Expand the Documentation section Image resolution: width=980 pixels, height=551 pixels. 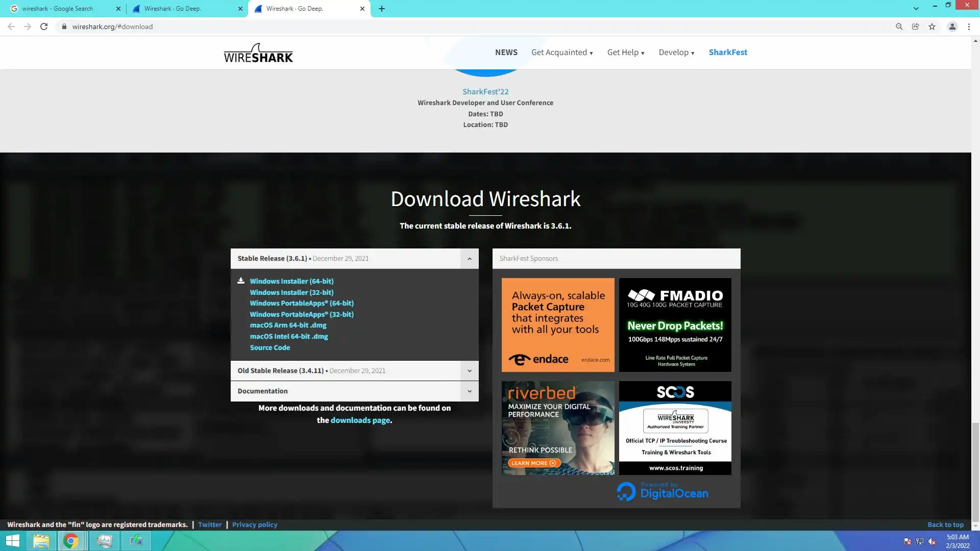(x=469, y=391)
